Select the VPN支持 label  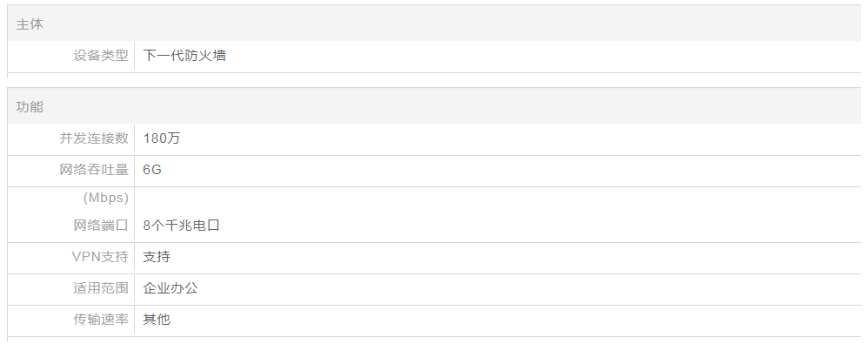pyautogui.click(x=100, y=257)
